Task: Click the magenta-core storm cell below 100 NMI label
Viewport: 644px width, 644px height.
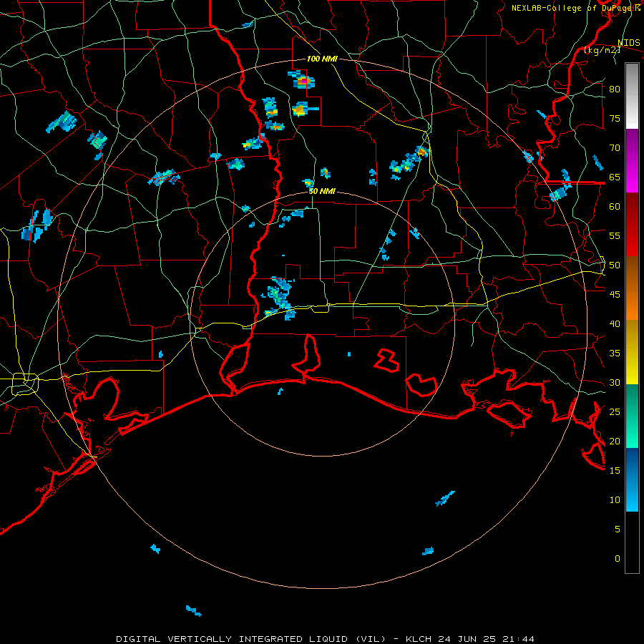Action: [303, 82]
